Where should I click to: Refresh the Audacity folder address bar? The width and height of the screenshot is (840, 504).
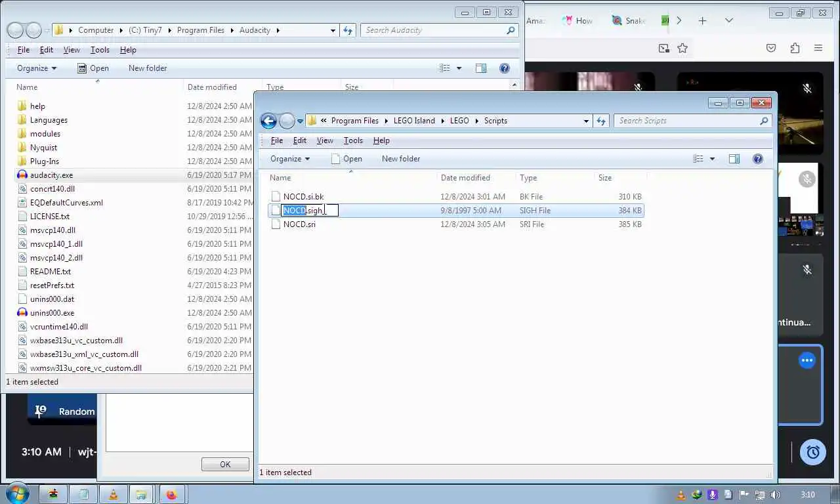tap(348, 30)
